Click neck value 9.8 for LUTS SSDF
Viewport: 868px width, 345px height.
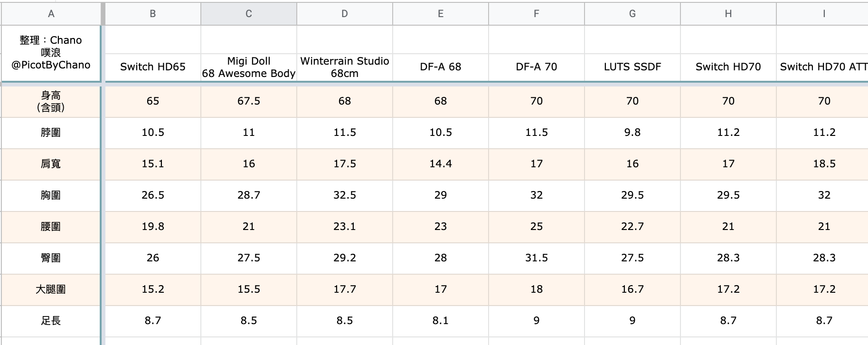tap(632, 133)
